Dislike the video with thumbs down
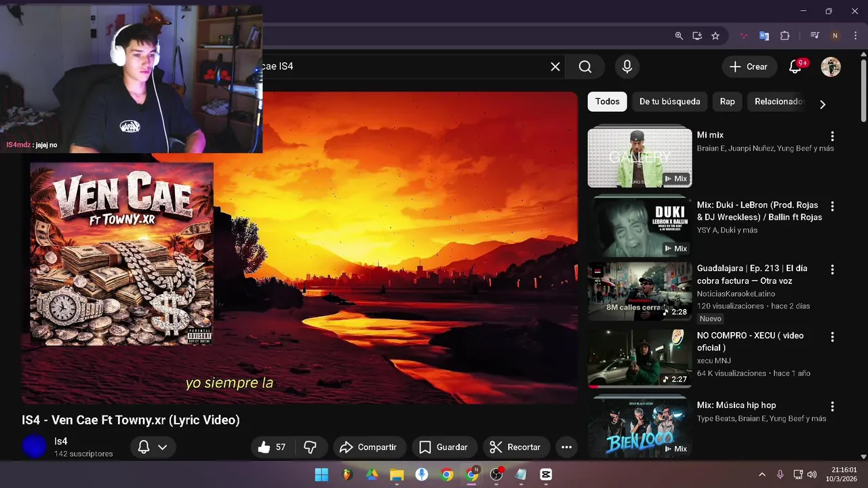 tap(311, 447)
